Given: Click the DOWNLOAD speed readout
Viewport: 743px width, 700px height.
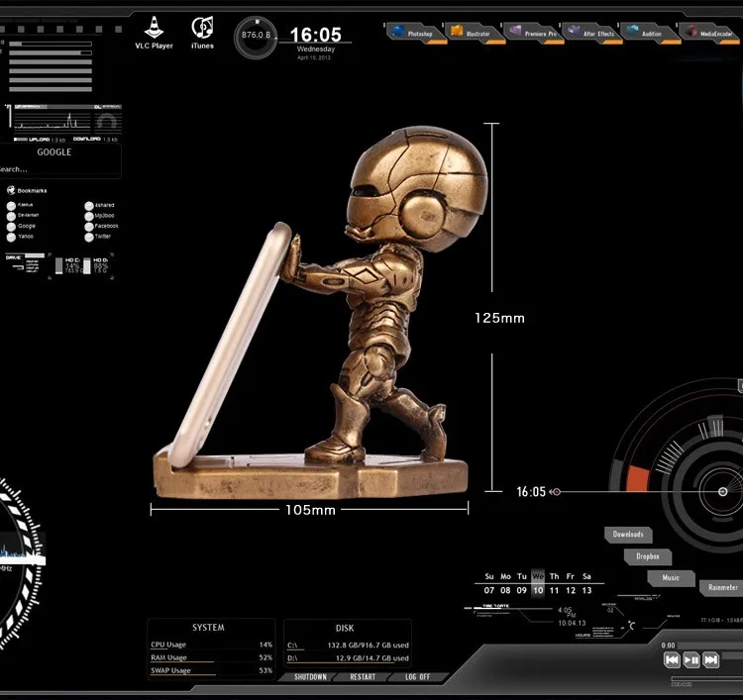Looking at the screenshot, I should pos(95,140).
